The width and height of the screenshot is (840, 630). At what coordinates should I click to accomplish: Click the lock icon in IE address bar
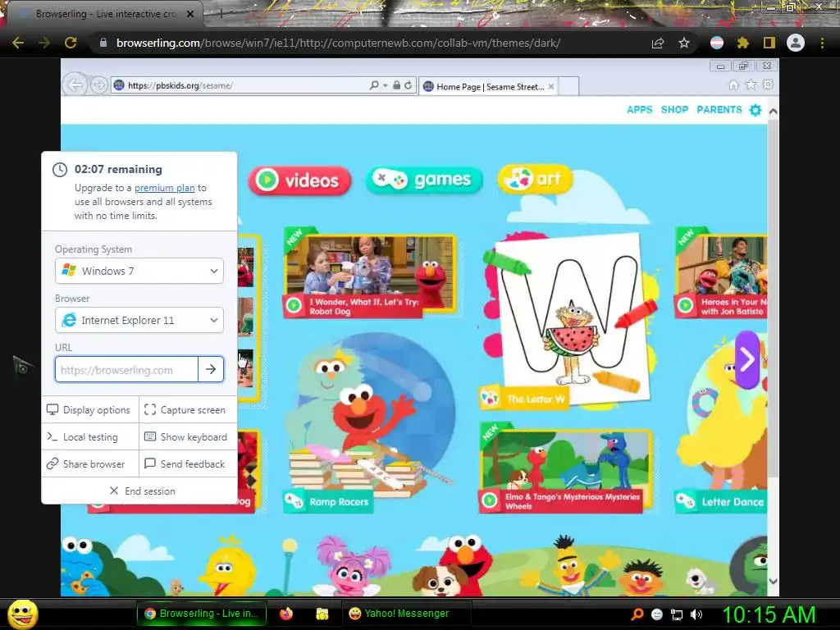396,85
